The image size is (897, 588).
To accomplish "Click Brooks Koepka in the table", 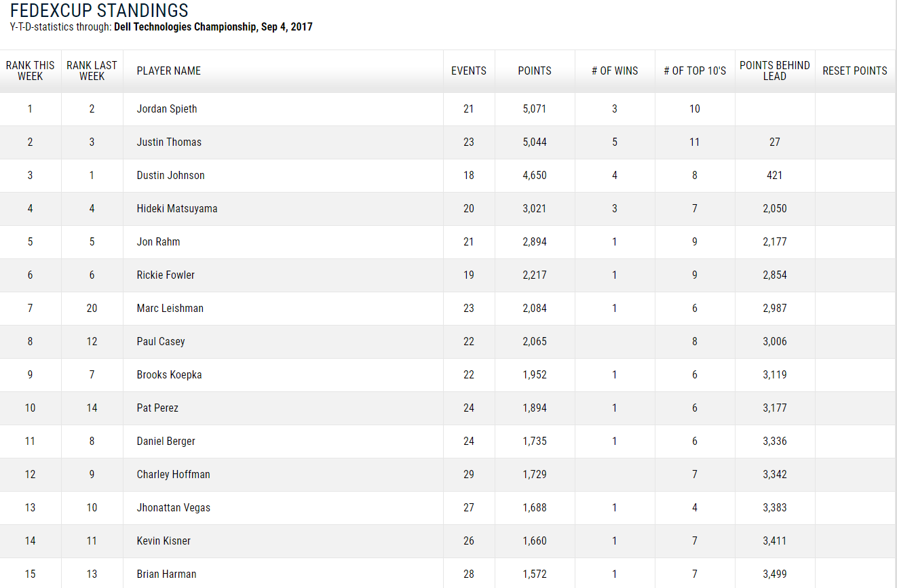I will point(169,375).
